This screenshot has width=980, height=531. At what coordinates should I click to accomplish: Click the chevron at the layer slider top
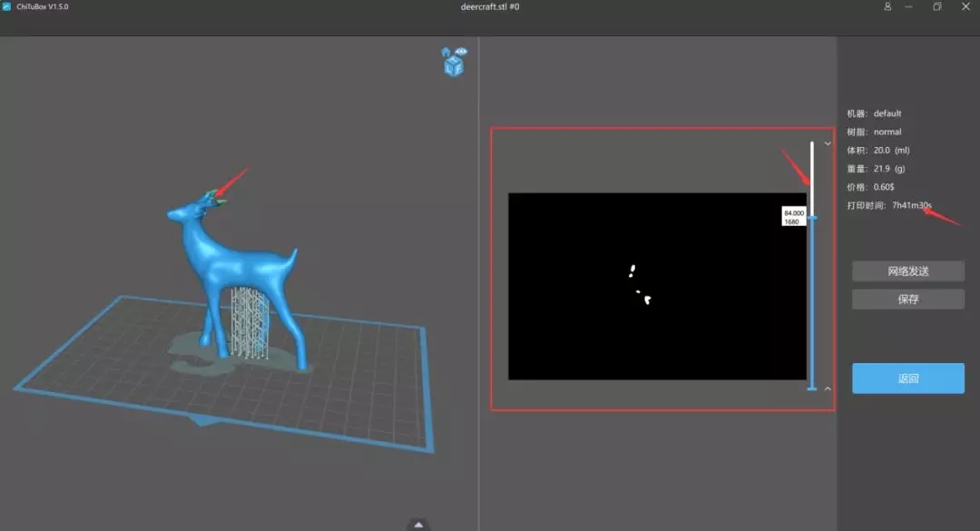[x=827, y=143]
